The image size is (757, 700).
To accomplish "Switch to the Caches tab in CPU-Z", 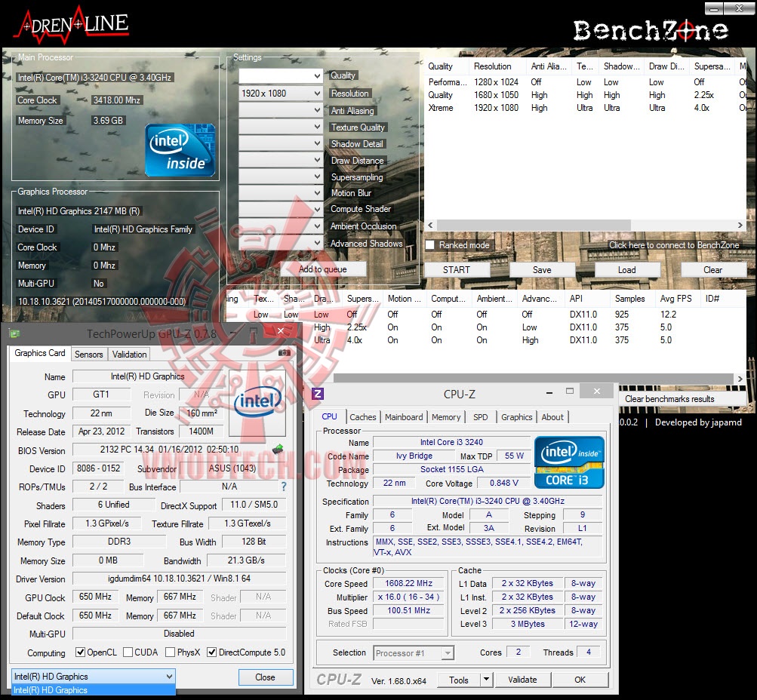I will (362, 417).
